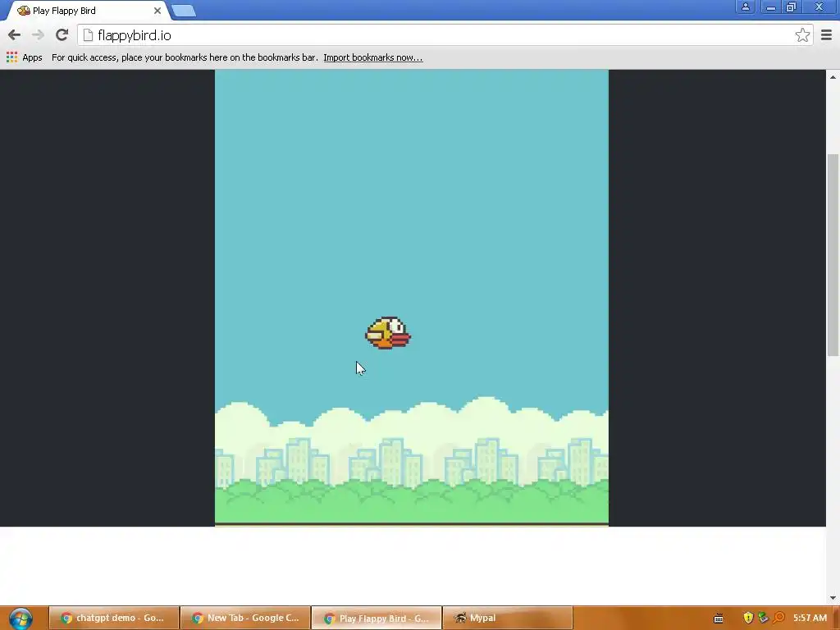Click the Safely Remove Hardware tray icon
Image resolution: width=840 pixels, height=630 pixels.
763,618
